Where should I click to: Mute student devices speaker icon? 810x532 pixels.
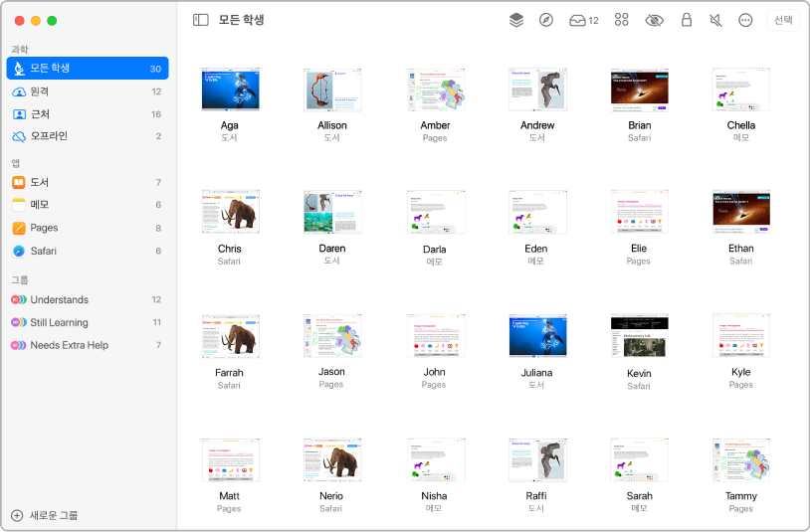pos(715,20)
